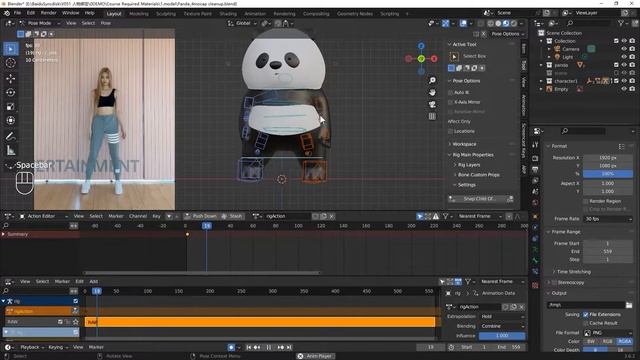Viewport: 640px width, 360px height.
Task: Hide the Camera object with eye icon
Action: [624, 49]
